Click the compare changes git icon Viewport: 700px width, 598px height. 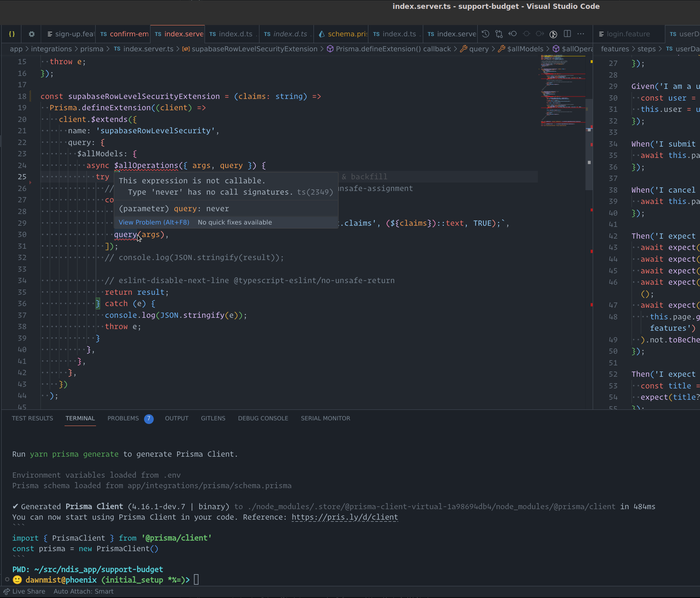coord(499,34)
